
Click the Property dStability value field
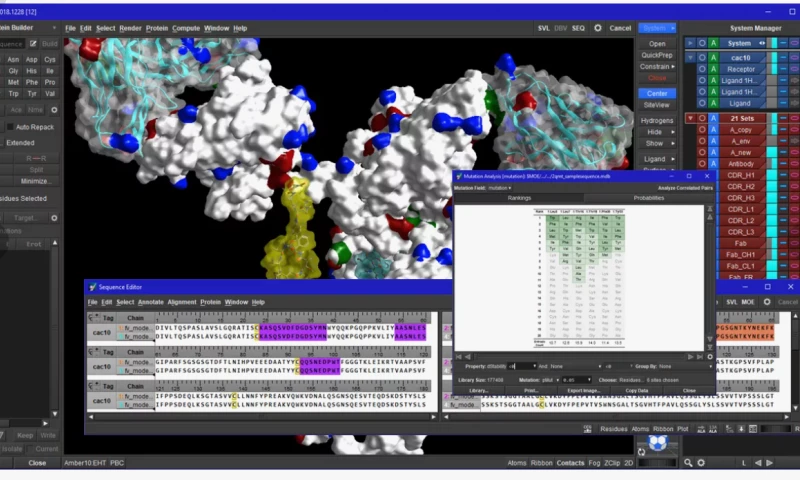(x=522, y=366)
